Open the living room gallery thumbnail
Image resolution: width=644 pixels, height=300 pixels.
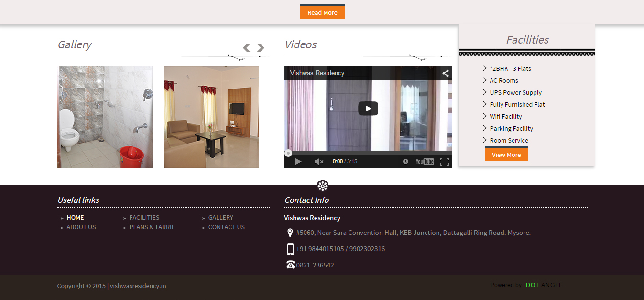click(211, 117)
